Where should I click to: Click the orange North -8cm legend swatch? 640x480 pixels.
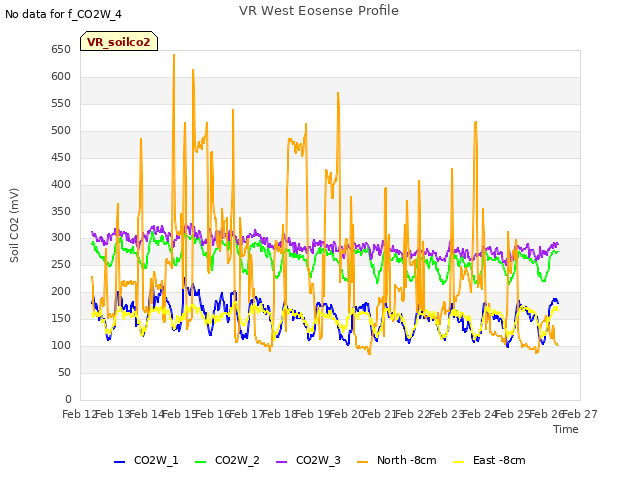pyautogui.click(x=362, y=462)
